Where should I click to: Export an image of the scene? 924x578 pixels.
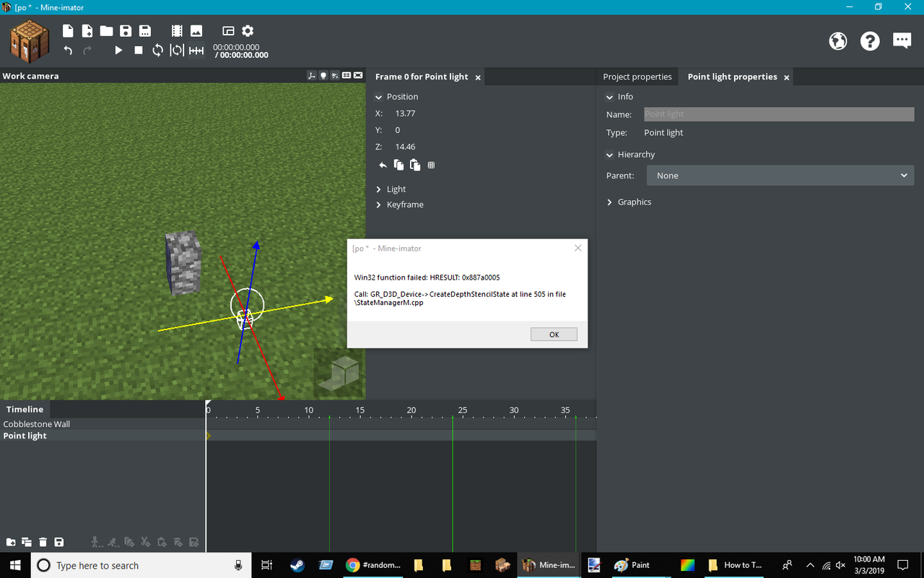pos(196,30)
